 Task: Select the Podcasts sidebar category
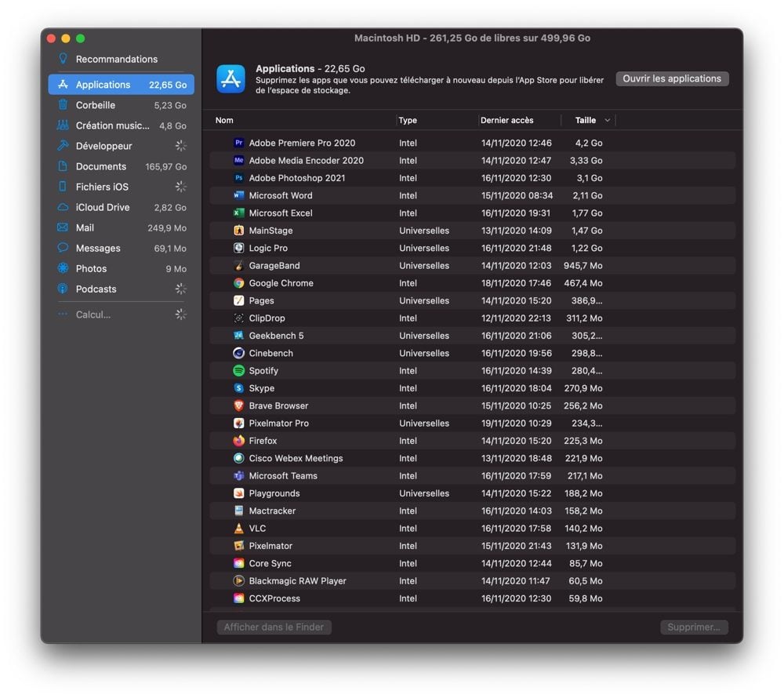(121, 289)
